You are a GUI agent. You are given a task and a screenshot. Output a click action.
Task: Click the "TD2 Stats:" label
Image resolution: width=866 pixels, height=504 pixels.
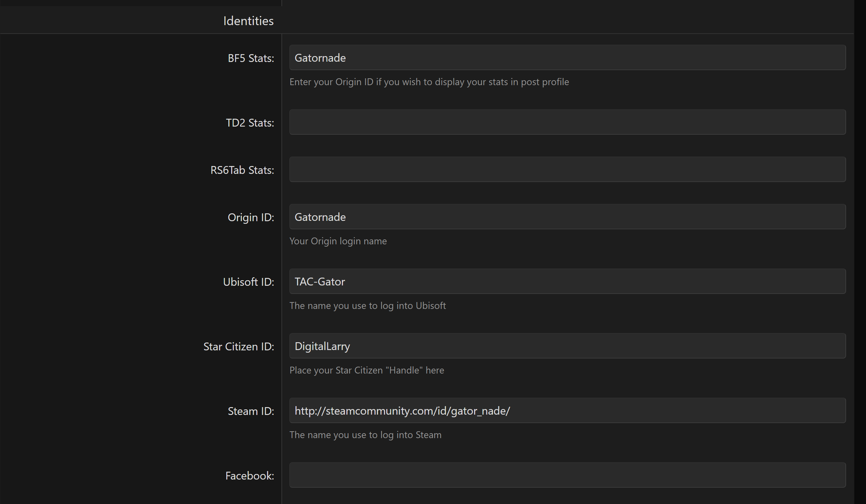250,123
